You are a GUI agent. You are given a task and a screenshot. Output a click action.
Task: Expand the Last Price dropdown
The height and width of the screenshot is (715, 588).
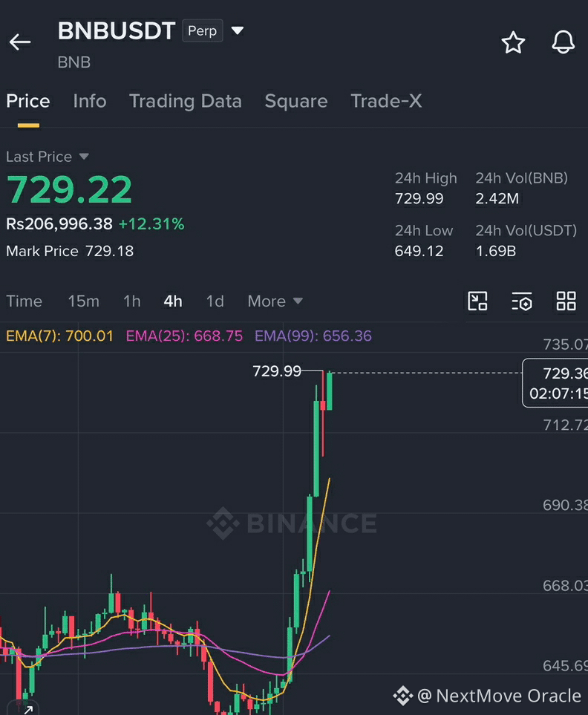(x=84, y=157)
